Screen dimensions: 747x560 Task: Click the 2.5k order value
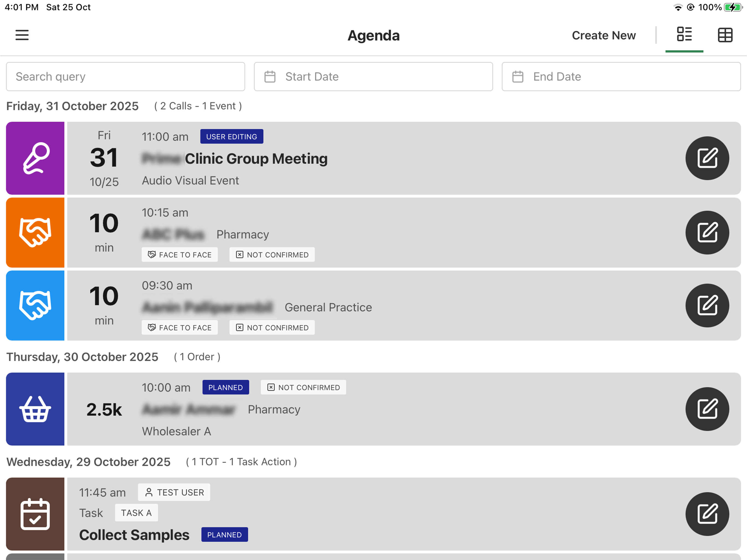tap(104, 409)
